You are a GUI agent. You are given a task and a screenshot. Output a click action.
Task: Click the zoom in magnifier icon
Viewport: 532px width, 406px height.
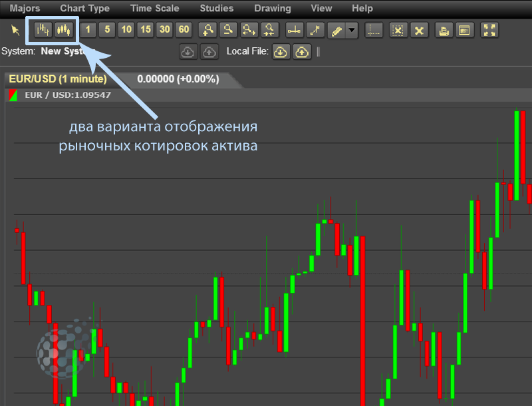tap(207, 30)
